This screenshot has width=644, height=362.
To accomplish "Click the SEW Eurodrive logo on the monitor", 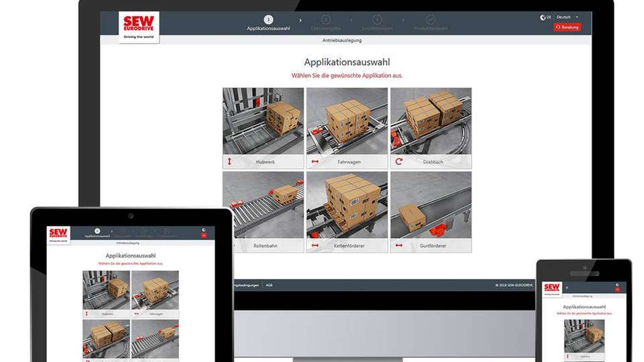I will [x=139, y=27].
